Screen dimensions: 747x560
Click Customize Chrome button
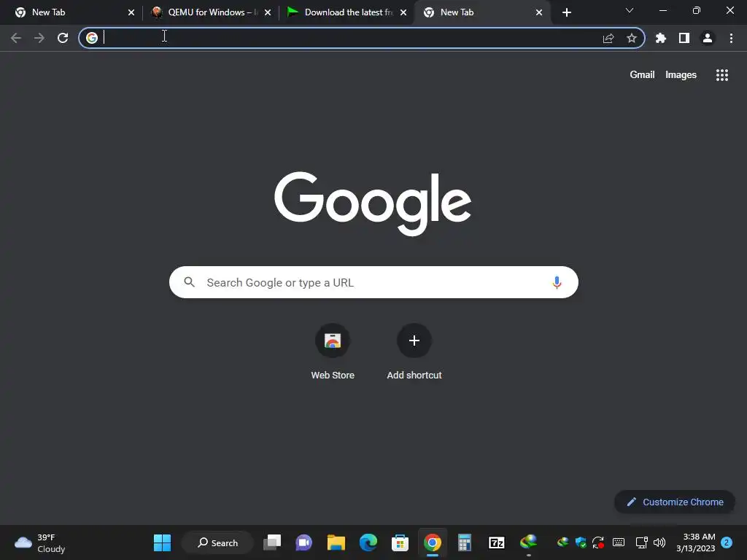pos(675,502)
